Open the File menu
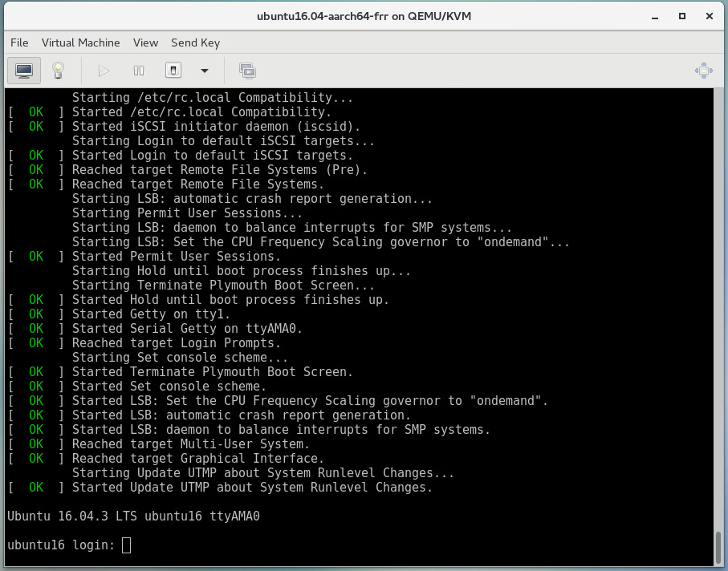Viewport: 728px width, 571px height. pos(18,43)
